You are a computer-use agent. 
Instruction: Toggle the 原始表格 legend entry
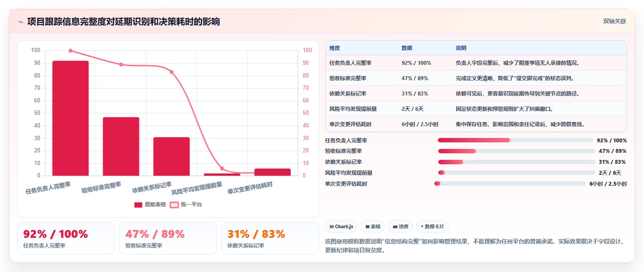(150, 205)
